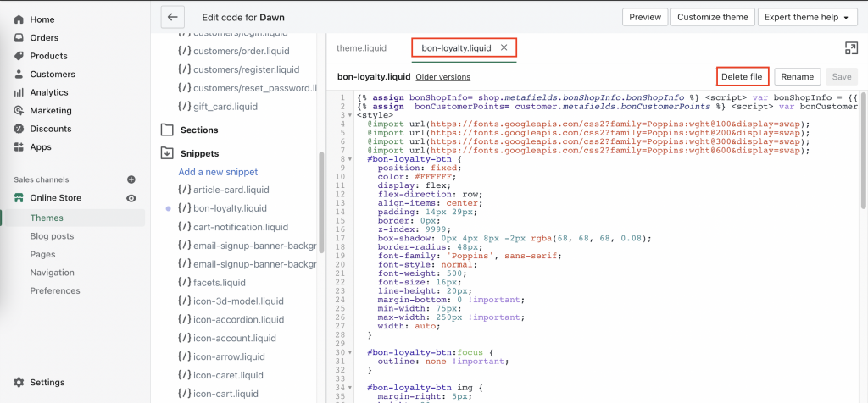The width and height of the screenshot is (868, 403).
Task: Open icon-3d-model.liquid file
Action: coord(238,301)
